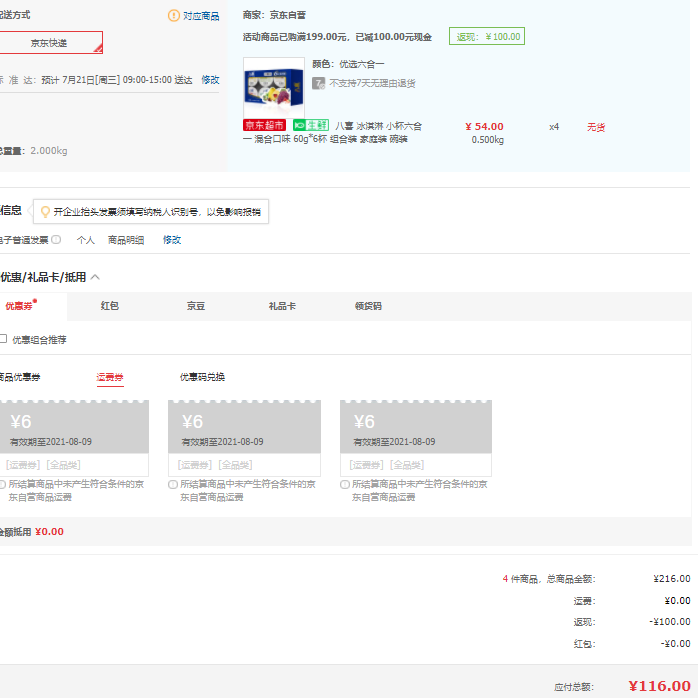Click the -¥100.00 cashback amount
Viewport: 698px width, 698px height.
coord(670,621)
